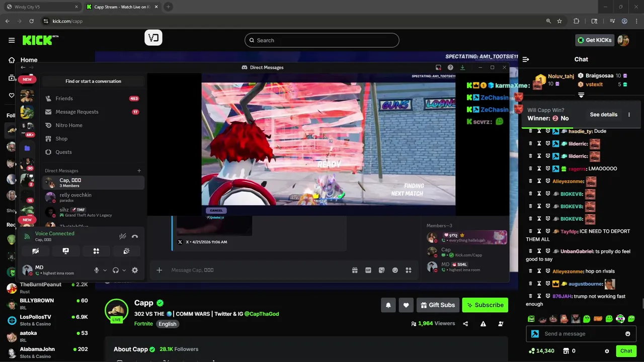
Task: Toggle stream notifications bell for Capp
Action: coord(388,305)
